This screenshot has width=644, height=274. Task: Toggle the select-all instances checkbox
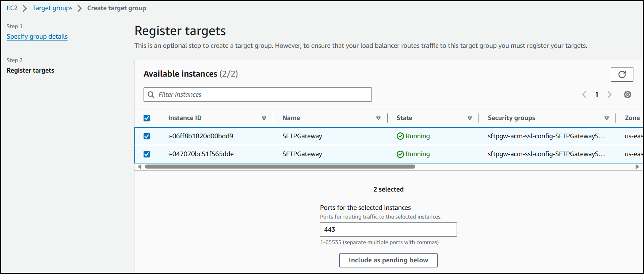[147, 118]
